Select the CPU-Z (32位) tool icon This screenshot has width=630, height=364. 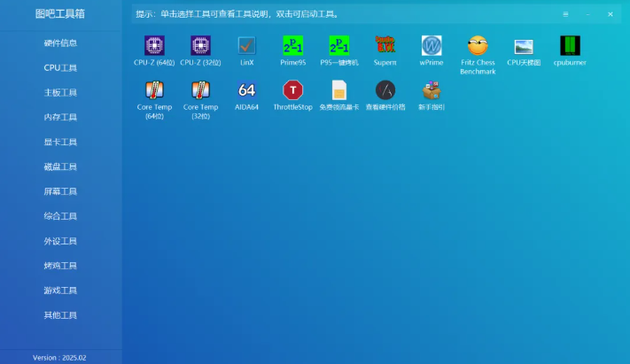point(200,45)
